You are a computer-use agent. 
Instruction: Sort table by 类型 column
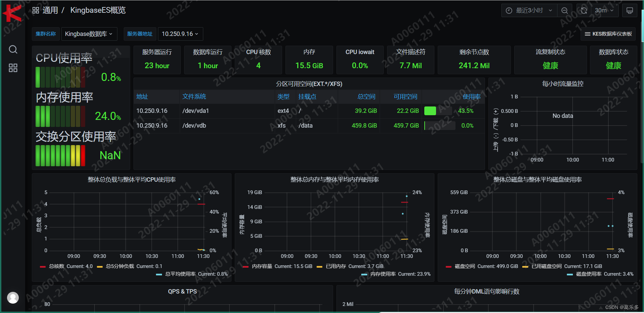click(x=283, y=97)
